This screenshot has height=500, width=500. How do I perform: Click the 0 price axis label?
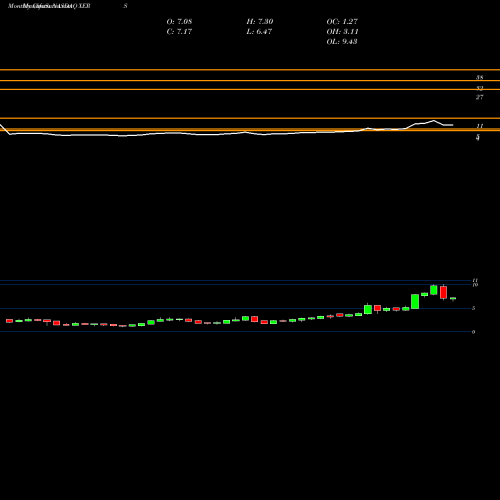tap(474, 332)
